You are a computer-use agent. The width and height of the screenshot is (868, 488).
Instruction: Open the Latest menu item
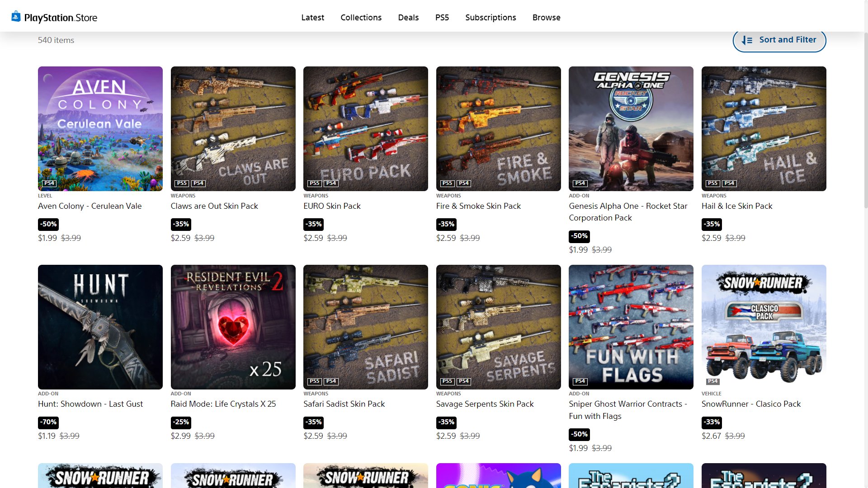[312, 18]
